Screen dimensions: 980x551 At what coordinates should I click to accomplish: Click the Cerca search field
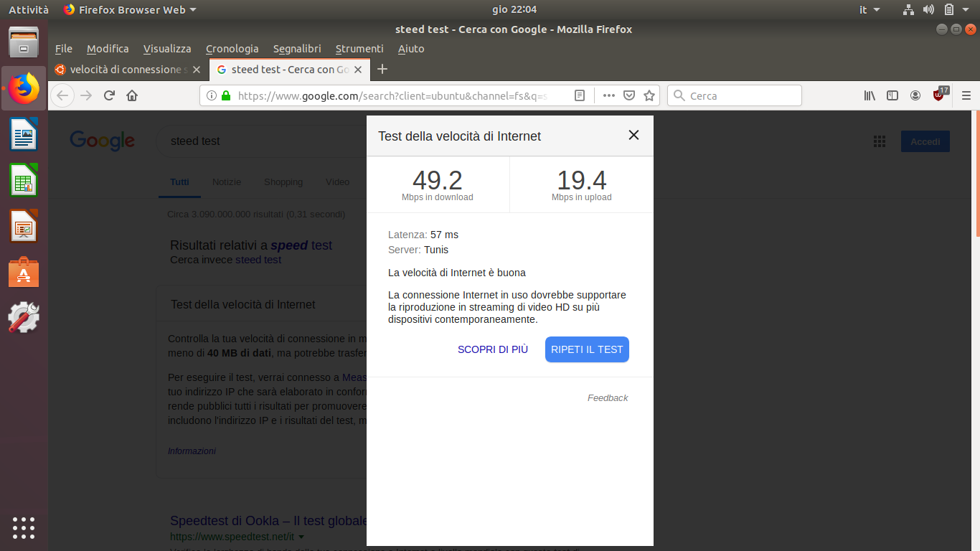click(x=735, y=95)
